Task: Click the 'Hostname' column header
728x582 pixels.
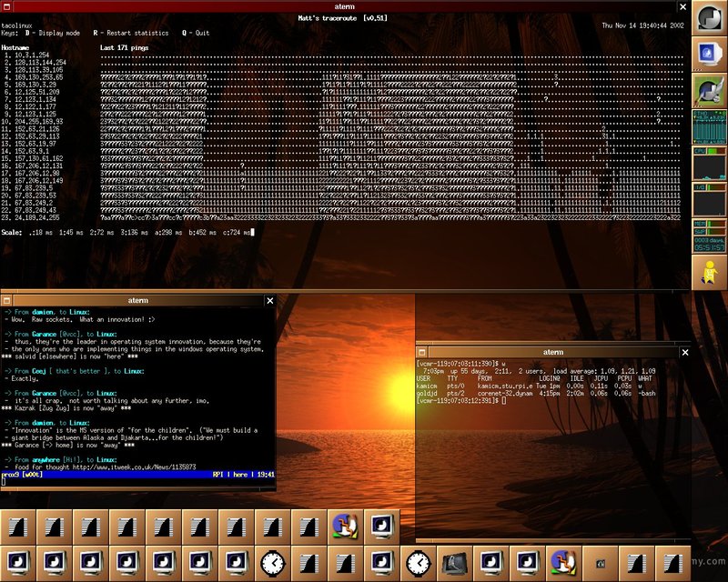Action: 15,48
